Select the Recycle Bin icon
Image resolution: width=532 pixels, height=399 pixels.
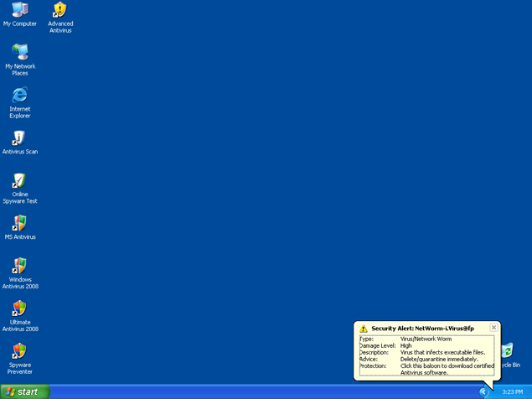click(508, 351)
